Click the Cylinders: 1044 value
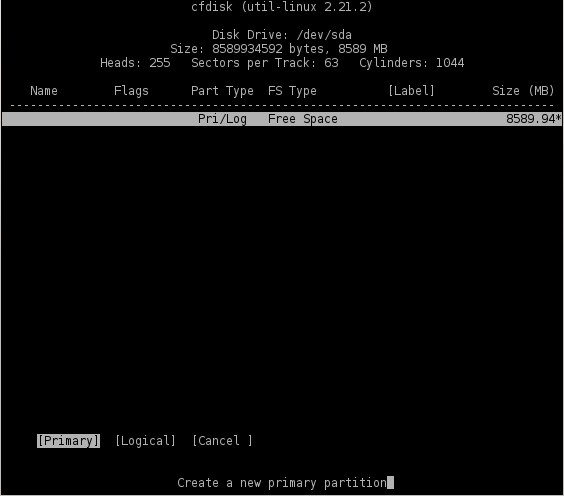Image resolution: width=564 pixels, height=496 pixels. [411, 63]
